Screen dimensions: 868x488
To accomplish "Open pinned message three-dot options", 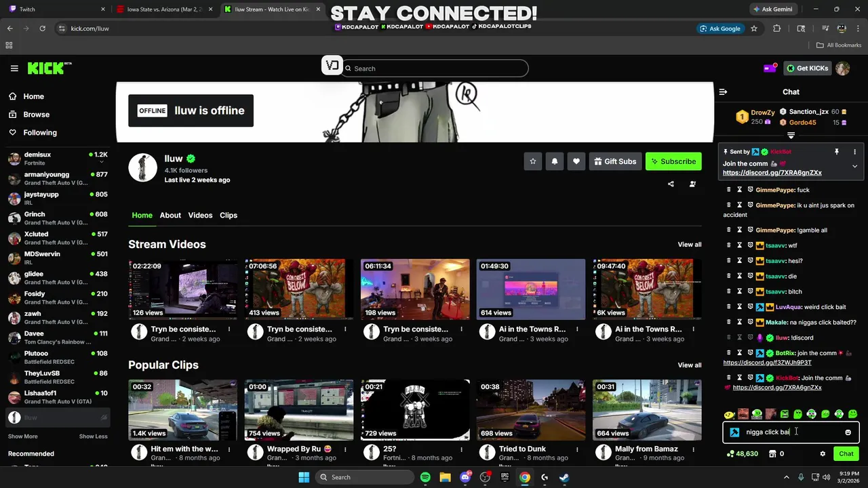I will click(854, 152).
